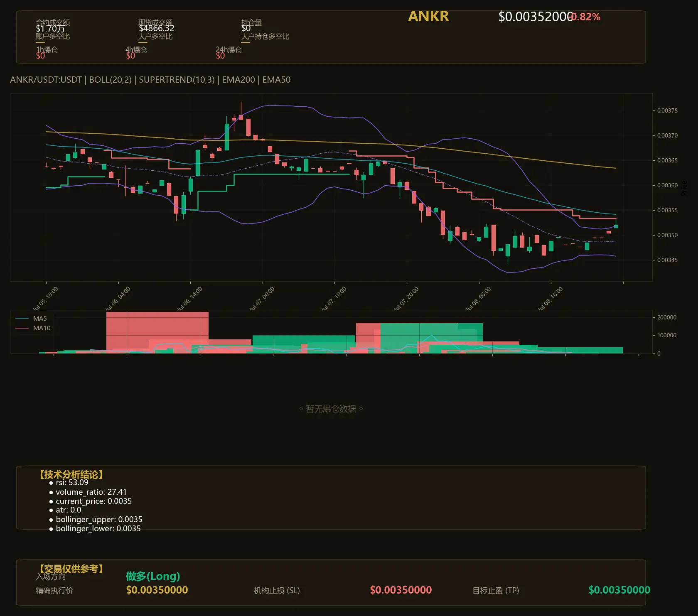Click the Jul 06, 14:00 time axis label
This screenshot has height=616, width=698.
click(x=189, y=299)
